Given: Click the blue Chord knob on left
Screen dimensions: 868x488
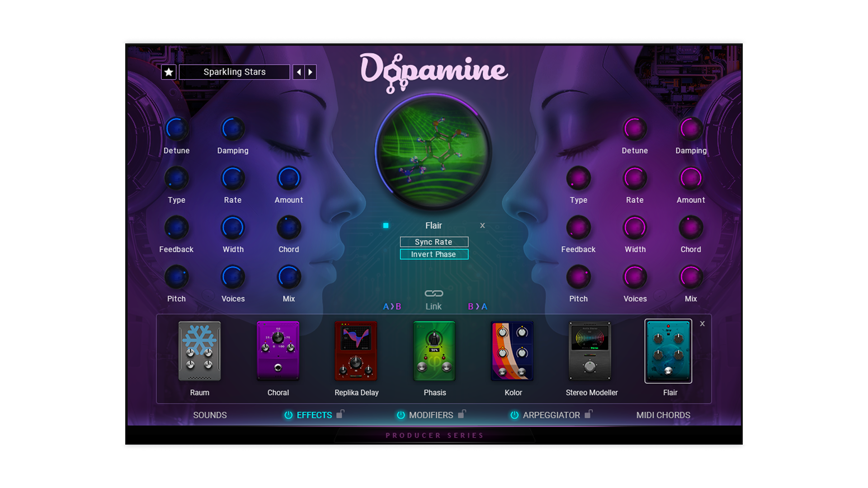Looking at the screenshot, I should (x=289, y=228).
